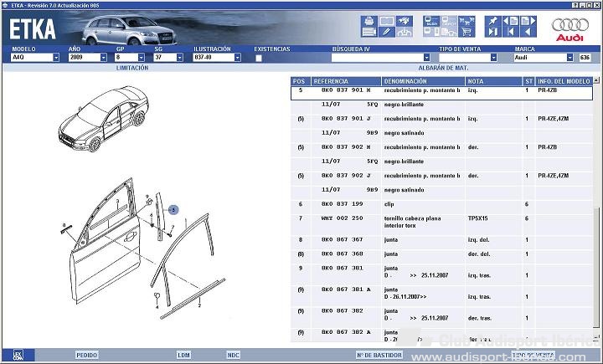Click the LIMITACIÓN tab label
The width and height of the screenshot is (603, 364).
tap(132, 68)
